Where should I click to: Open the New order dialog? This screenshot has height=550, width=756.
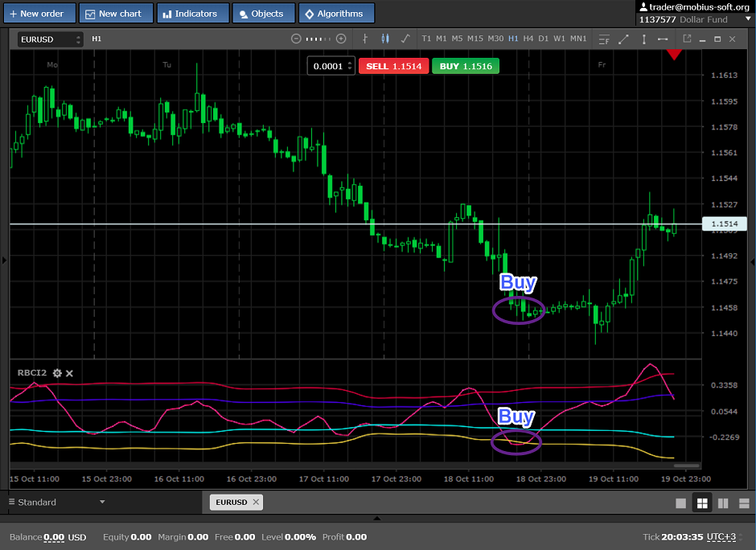39,14
